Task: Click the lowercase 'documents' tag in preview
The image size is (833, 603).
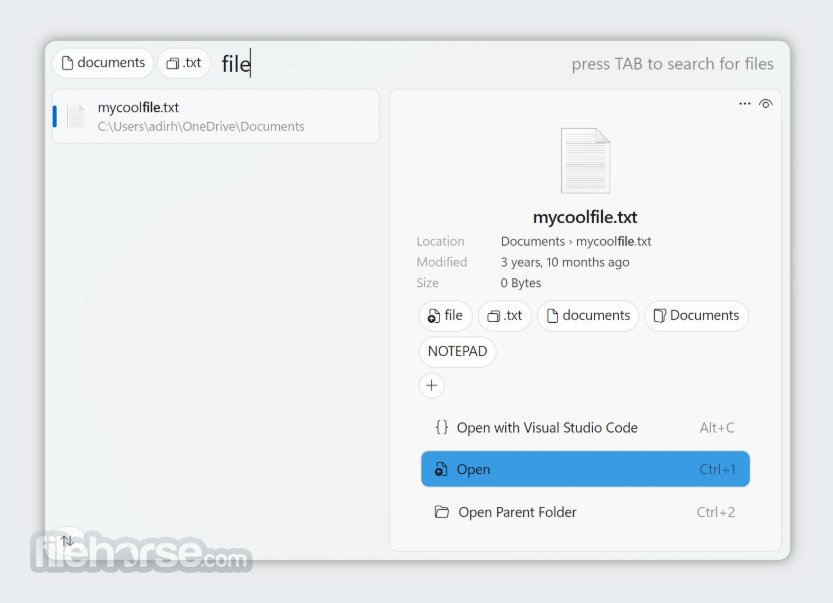Action: point(588,316)
